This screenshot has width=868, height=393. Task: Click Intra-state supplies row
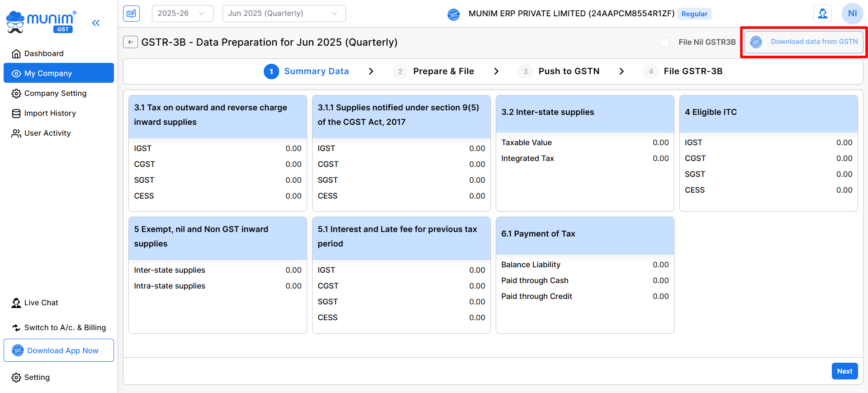[218, 286]
